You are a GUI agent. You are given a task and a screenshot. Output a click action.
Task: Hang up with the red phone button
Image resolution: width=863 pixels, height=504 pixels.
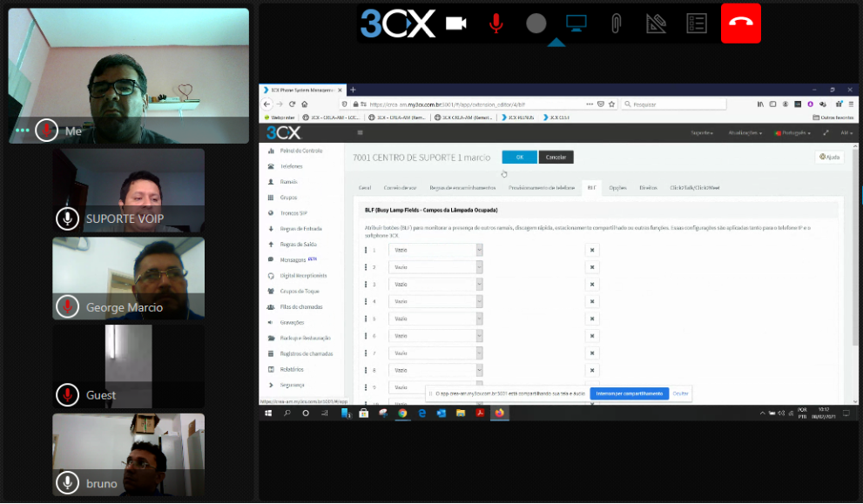(741, 24)
